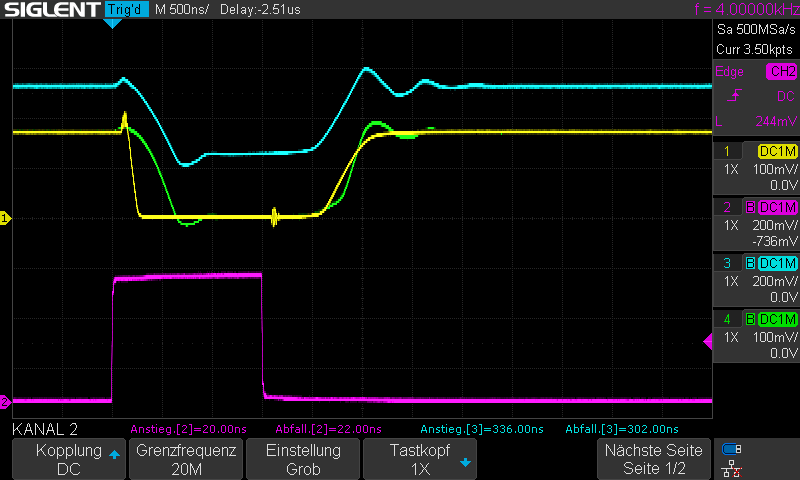Click the yellow DC1M badge of channel 1
Viewport: 800px width, 480px height.
tap(778, 151)
